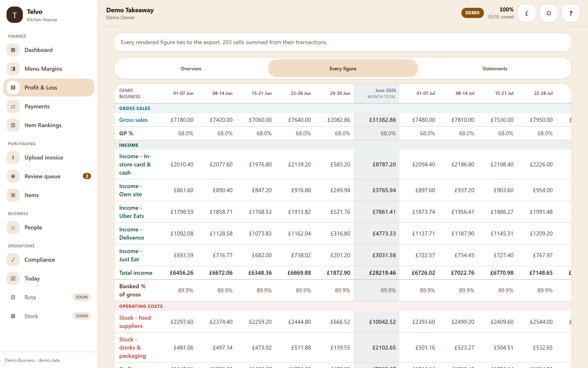The width and height of the screenshot is (588, 368).
Task: Open settings via the gear button
Action: click(x=549, y=13)
